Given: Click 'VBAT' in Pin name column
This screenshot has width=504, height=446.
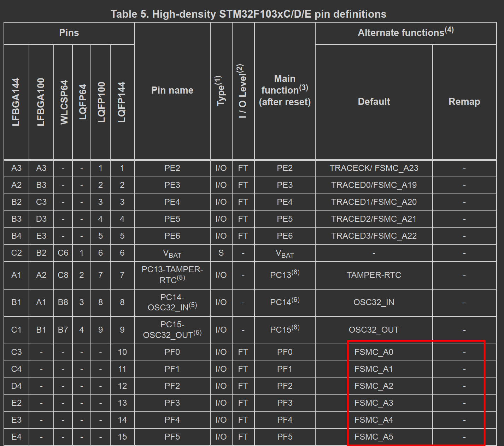Looking at the screenshot, I should pos(172,254).
